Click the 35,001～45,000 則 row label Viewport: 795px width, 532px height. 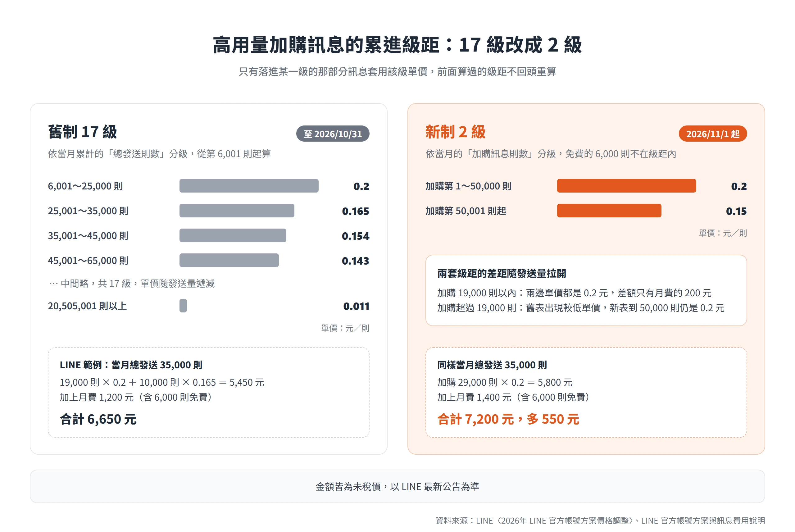tap(88, 235)
